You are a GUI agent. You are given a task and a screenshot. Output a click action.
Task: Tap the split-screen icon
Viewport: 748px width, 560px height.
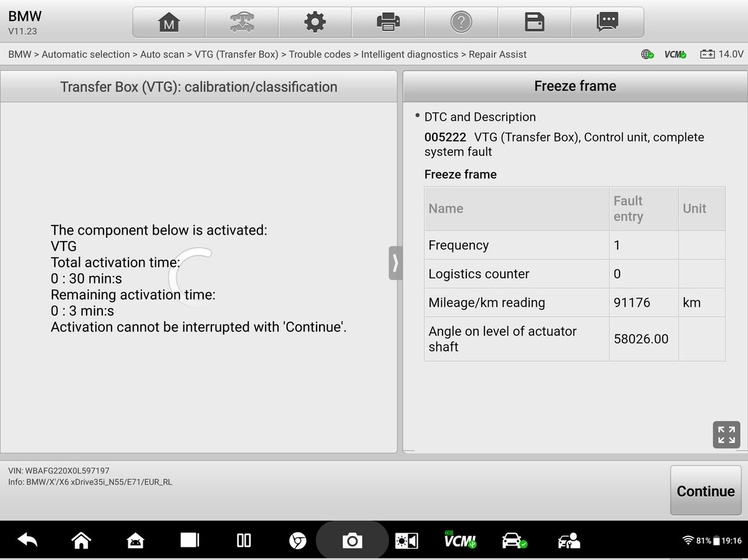click(x=244, y=540)
